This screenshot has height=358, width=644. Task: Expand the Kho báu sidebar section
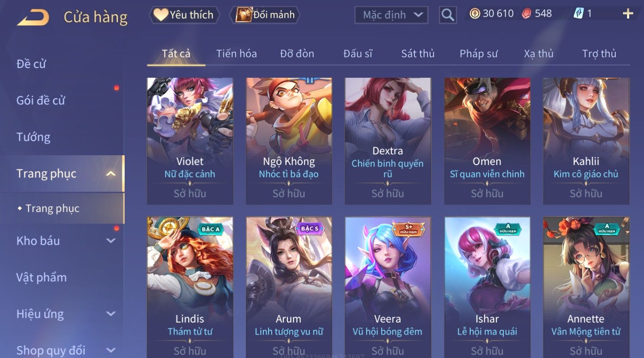click(111, 241)
